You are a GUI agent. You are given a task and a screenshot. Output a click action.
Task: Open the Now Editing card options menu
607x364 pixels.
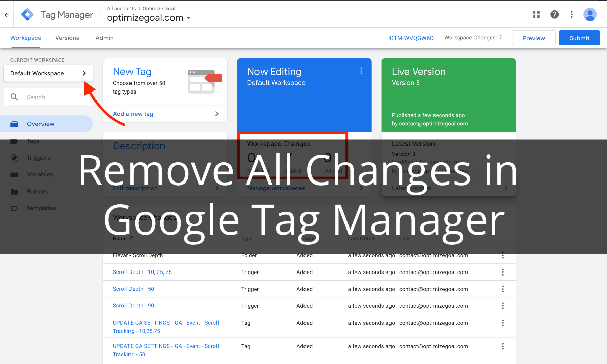[361, 71]
